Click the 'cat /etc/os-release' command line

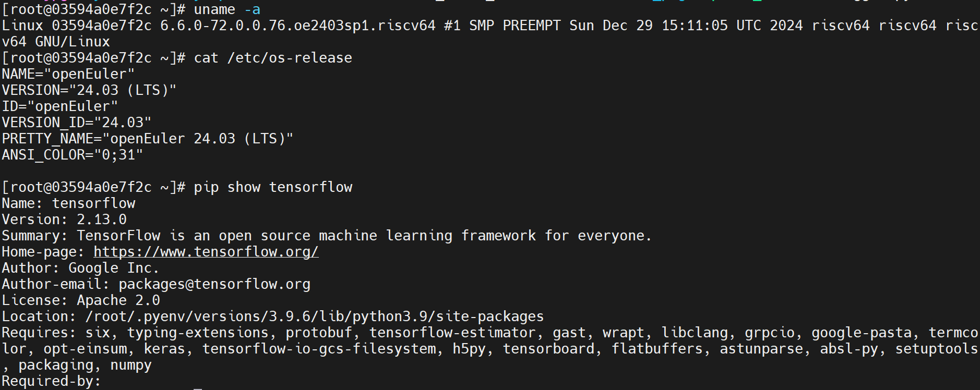273,58
